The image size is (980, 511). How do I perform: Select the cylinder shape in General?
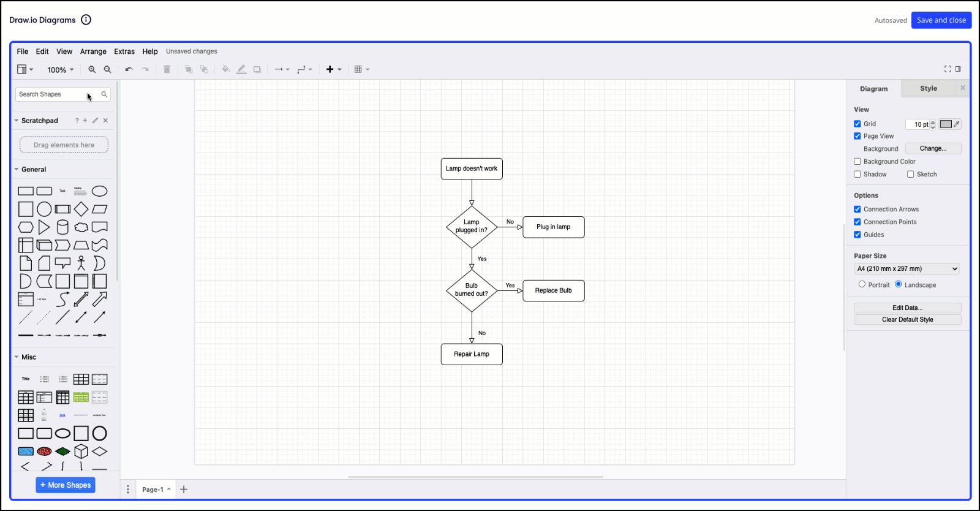tap(62, 227)
